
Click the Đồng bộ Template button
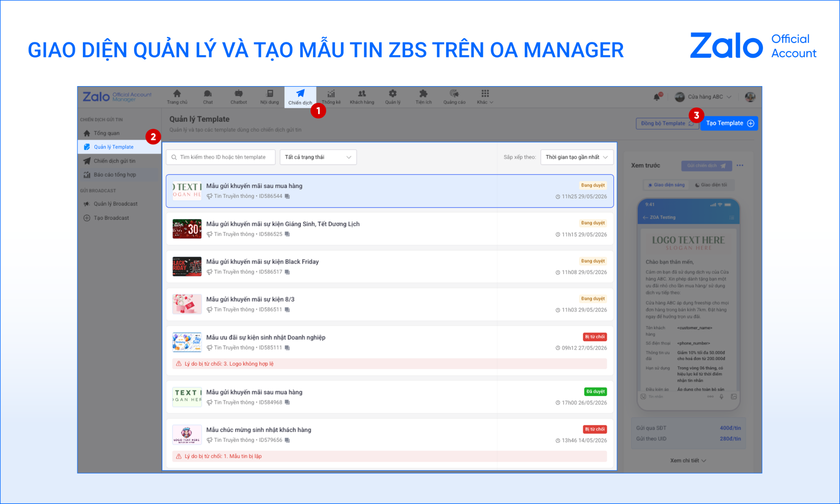point(667,123)
